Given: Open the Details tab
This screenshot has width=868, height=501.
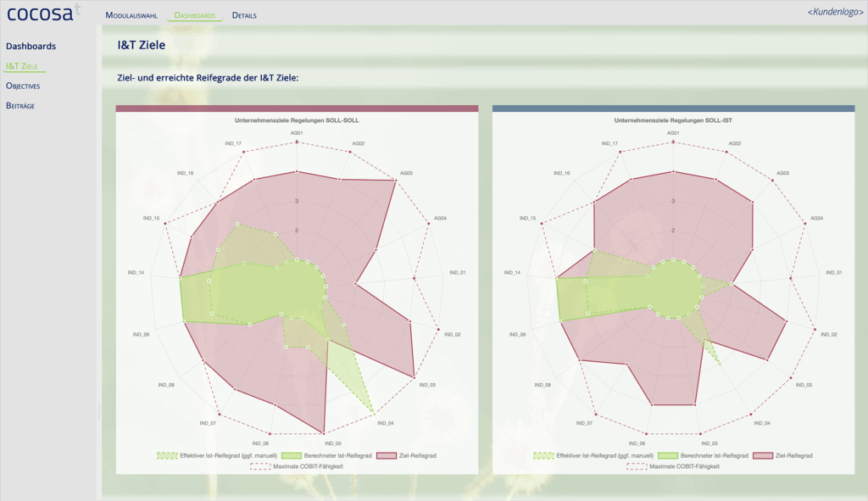Looking at the screenshot, I should tap(244, 15).
